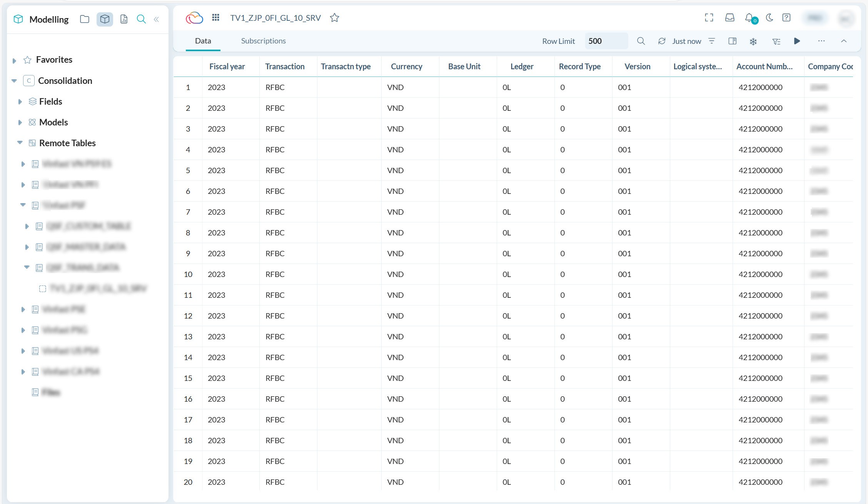Run the remote table query via the play icon

797,41
